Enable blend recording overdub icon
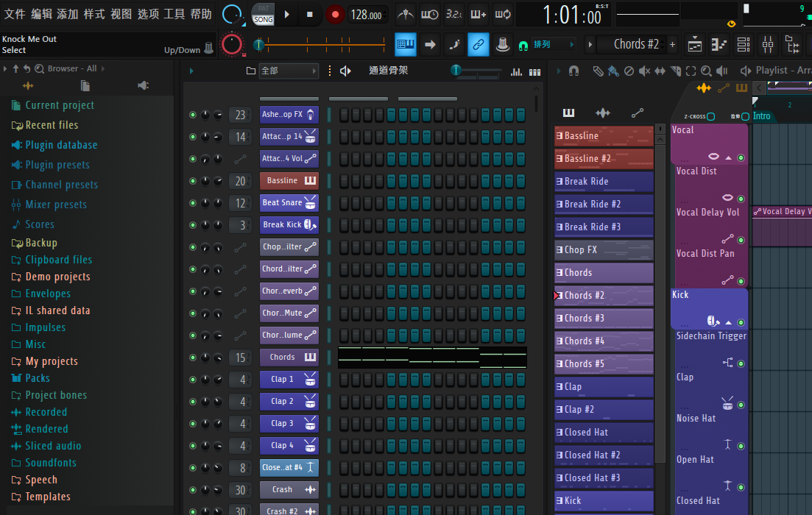 click(x=478, y=15)
